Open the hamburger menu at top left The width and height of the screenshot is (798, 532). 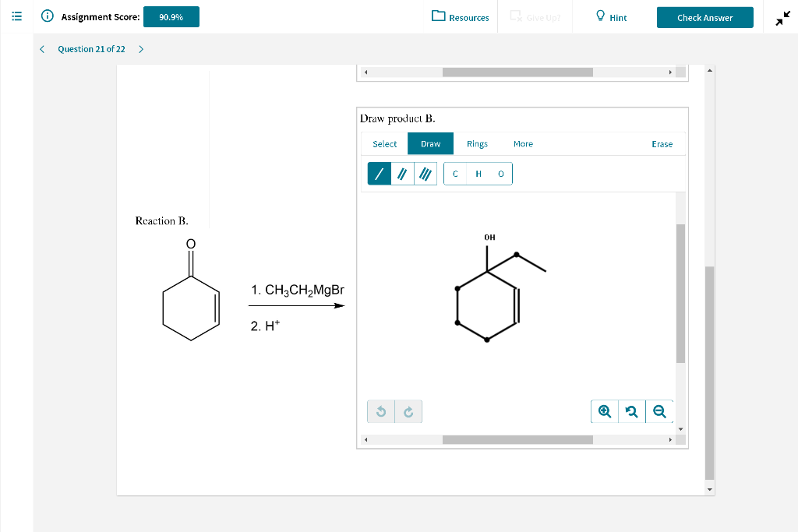click(x=16, y=16)
